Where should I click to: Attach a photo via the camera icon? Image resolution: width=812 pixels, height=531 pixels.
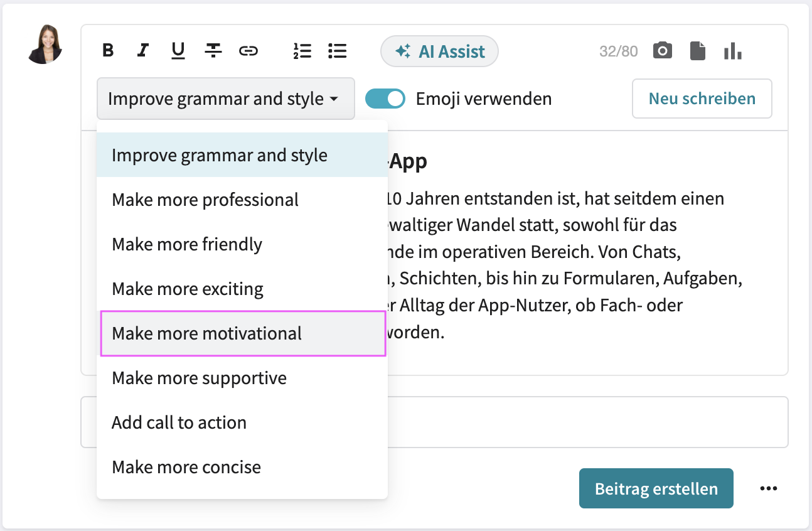662,51
